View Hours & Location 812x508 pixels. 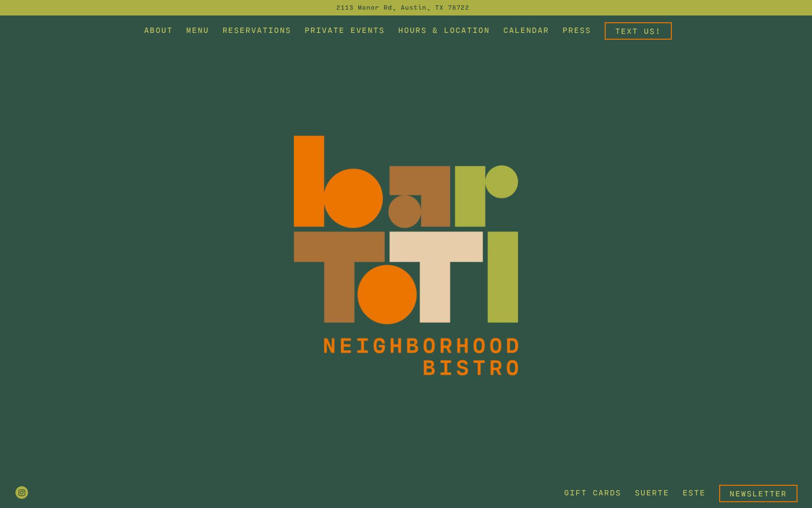[444, 30]
